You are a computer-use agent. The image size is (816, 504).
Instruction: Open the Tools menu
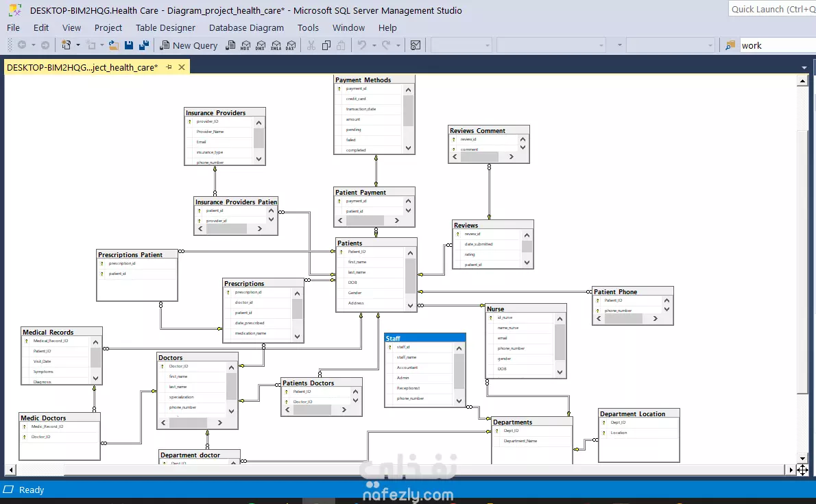pos(308,27)
